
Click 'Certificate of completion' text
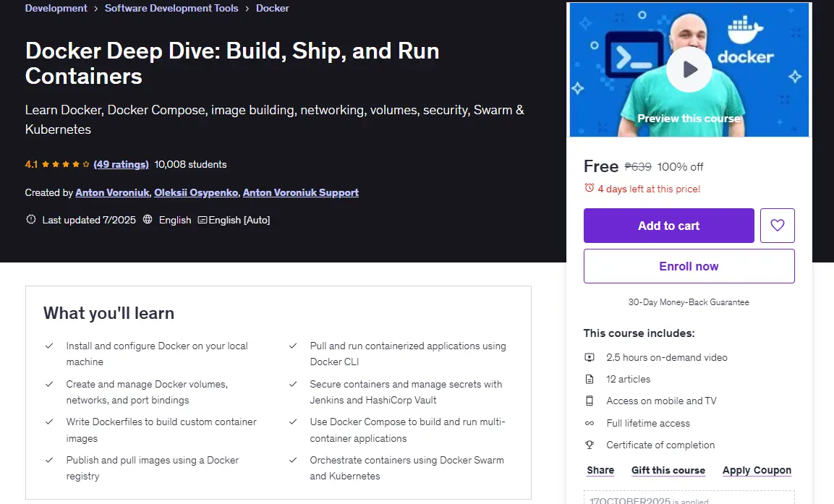(660, 445)
